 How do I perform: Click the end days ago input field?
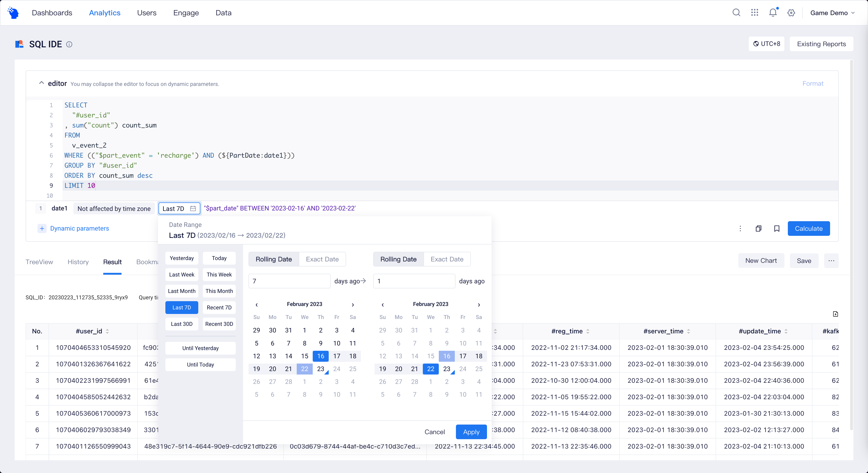[x=414, y=281]
